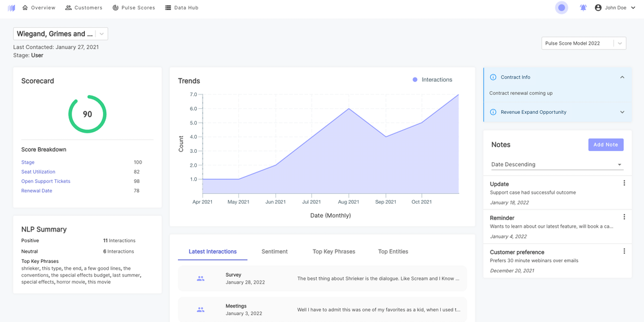Viewport: 644px width, 322px height.
Task: Open the customer name selector dropdown
Action: point(103,34)
